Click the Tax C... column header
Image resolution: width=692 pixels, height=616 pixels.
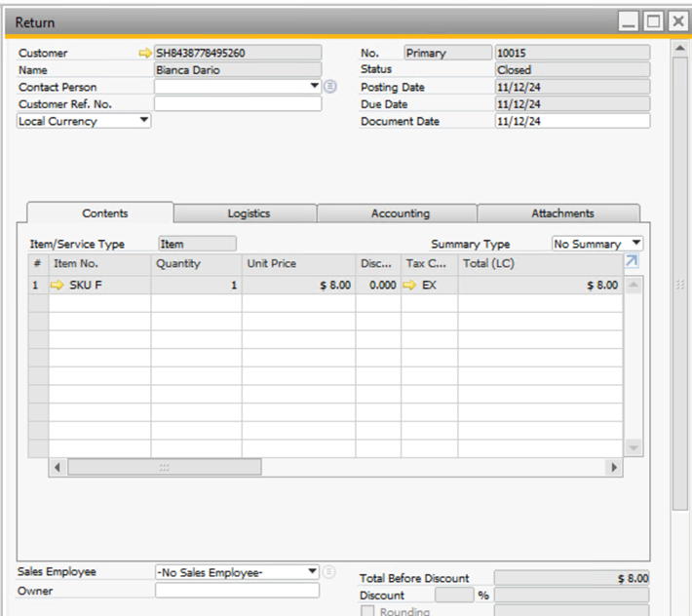(430, 263)
